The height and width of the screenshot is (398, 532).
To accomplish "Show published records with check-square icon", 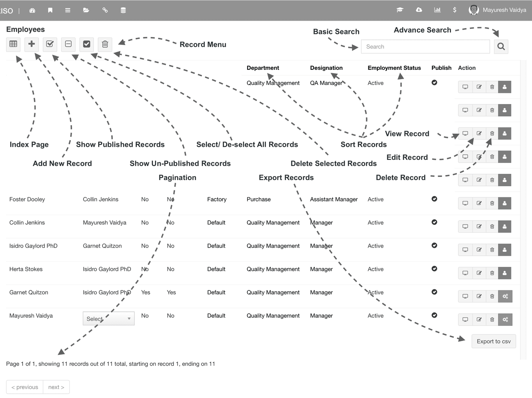I will pyautogui.click(x=50, y=44).
